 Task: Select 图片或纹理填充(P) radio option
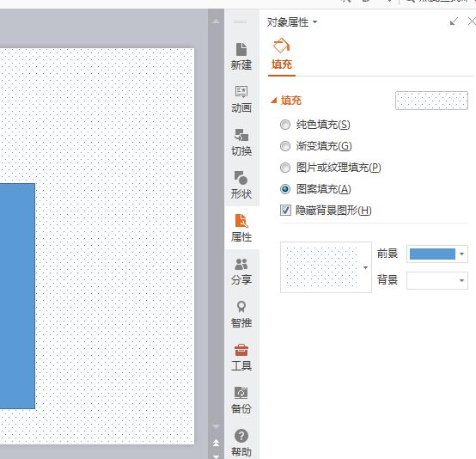coord(285,168)
